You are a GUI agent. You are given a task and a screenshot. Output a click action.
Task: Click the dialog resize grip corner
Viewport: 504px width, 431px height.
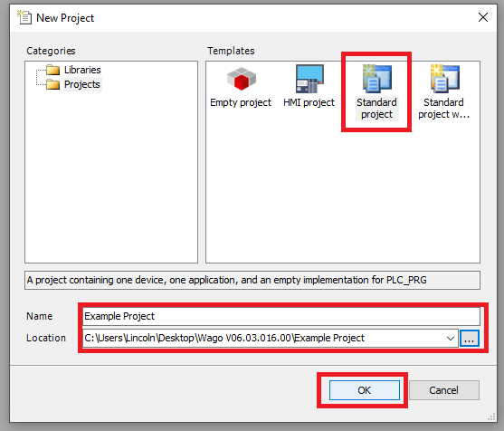491,417
